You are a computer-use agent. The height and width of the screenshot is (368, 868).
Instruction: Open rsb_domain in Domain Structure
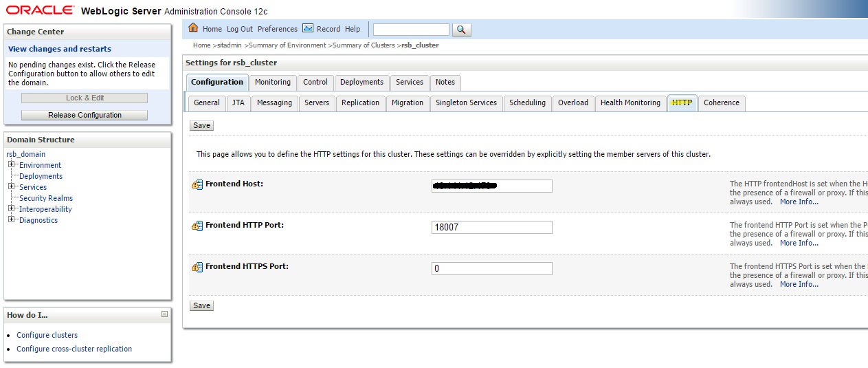(25, 154)
